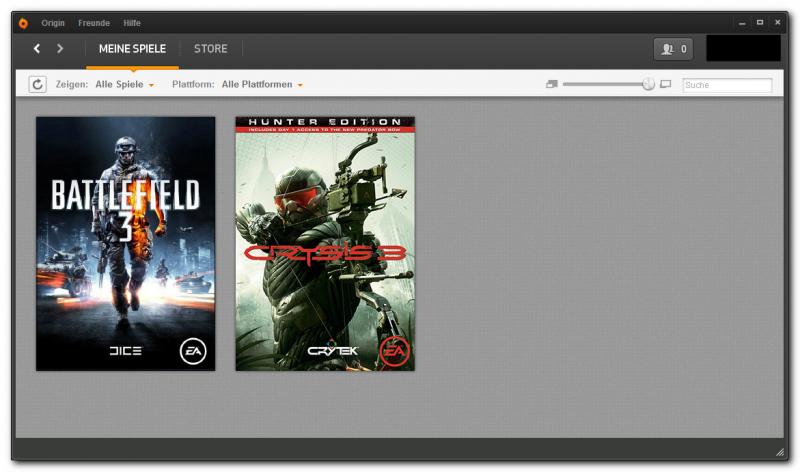The height and width of the screenshot is (472, 800).
Task: Open the Origin menu
Action: tap(53, 22)
